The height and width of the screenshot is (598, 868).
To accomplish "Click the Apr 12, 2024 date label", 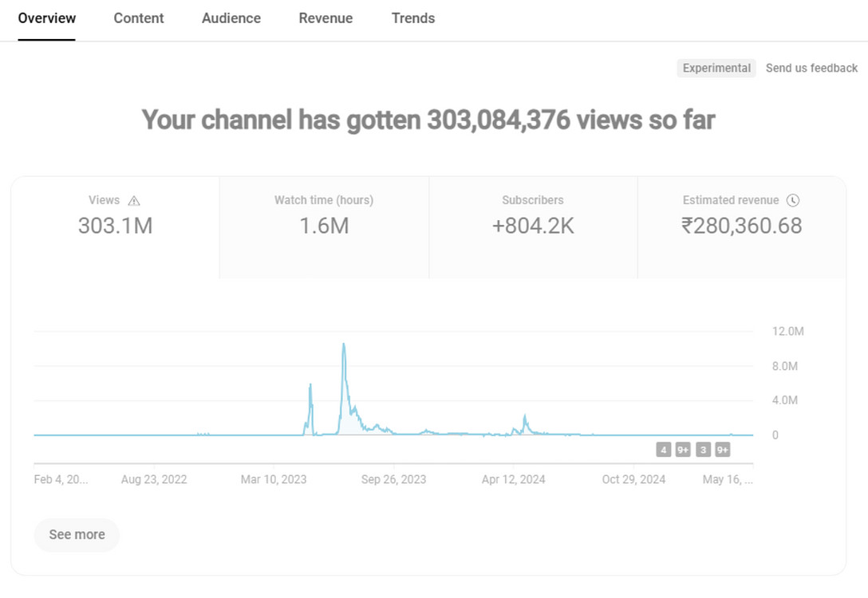I will pos(513,480).
